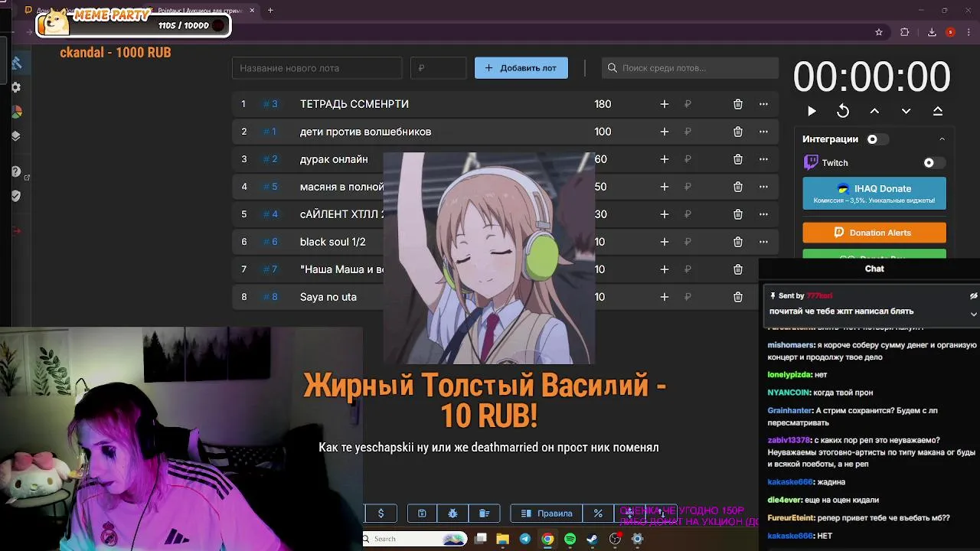Open Spotify from the taskbar
Image resolution: width=980 pixels, height=551 pixels.
(570, 539)
